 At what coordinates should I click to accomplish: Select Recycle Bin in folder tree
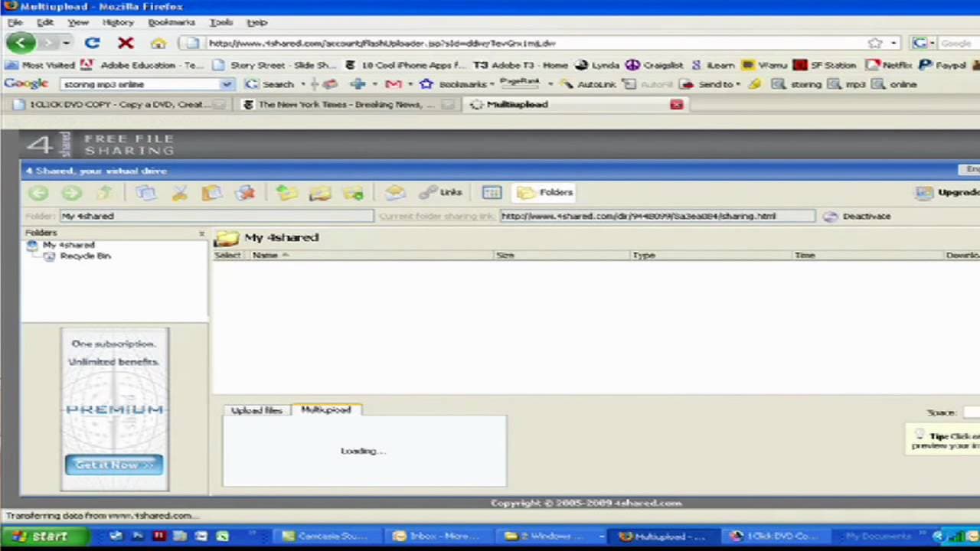click(x=85, y=256)
